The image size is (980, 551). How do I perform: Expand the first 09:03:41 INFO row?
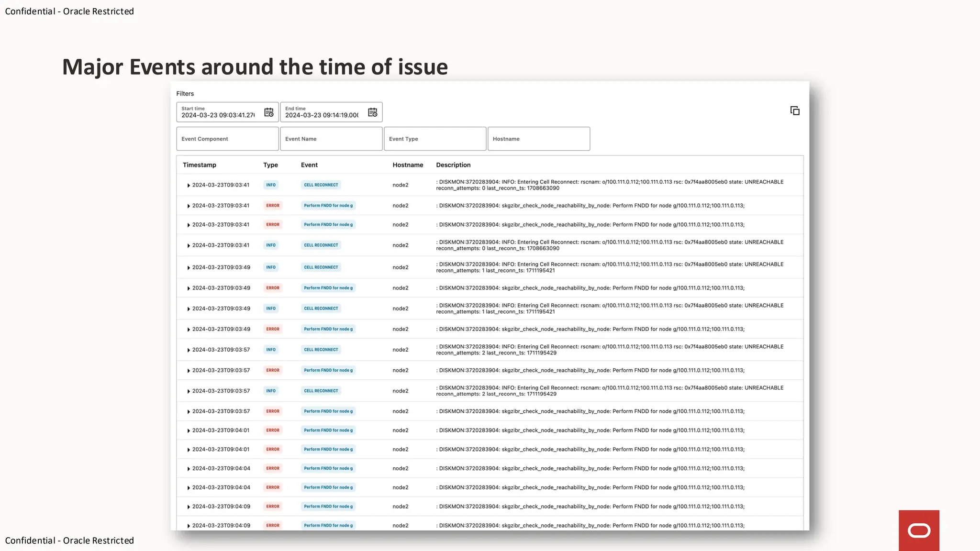coord(189,185)
